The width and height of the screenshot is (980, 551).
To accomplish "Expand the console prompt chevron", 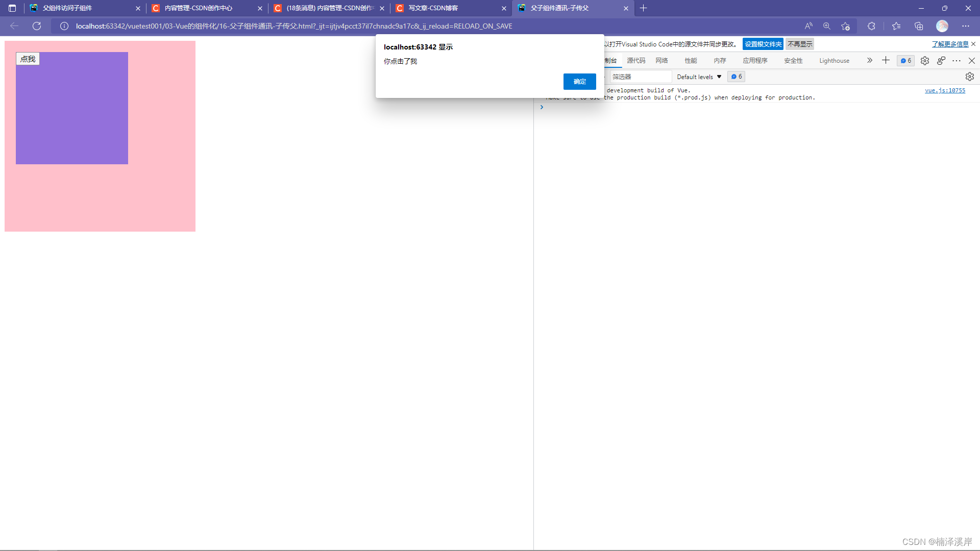I will (x=542, y=107).
